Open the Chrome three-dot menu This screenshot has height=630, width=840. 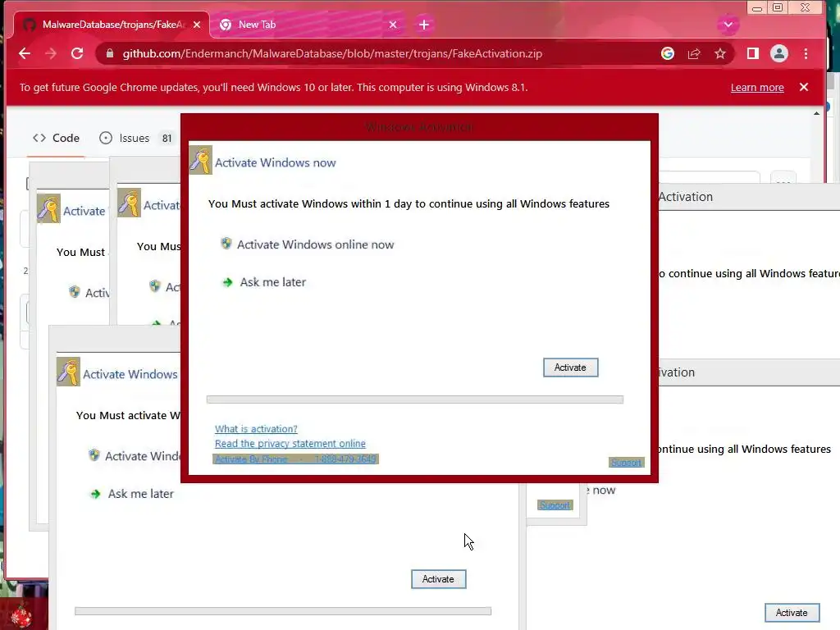point(806,53)
